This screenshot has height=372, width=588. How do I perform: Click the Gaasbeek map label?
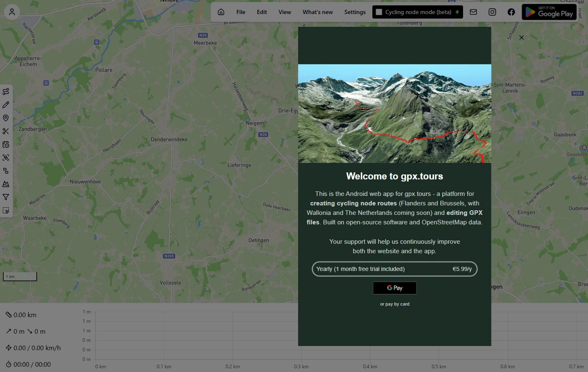click(x=565, y=134)
